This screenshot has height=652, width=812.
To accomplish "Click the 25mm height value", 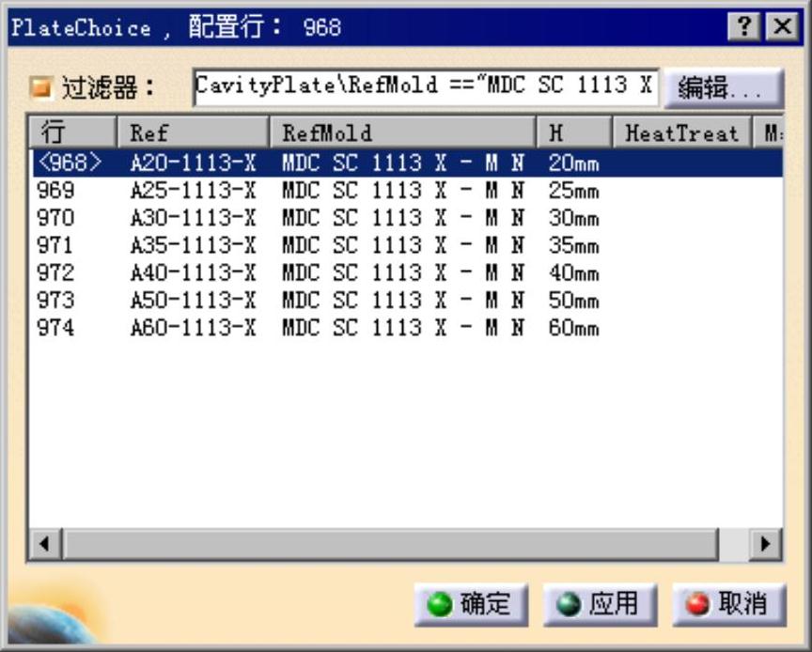I will pyautogui.click(x=574, y=191).
